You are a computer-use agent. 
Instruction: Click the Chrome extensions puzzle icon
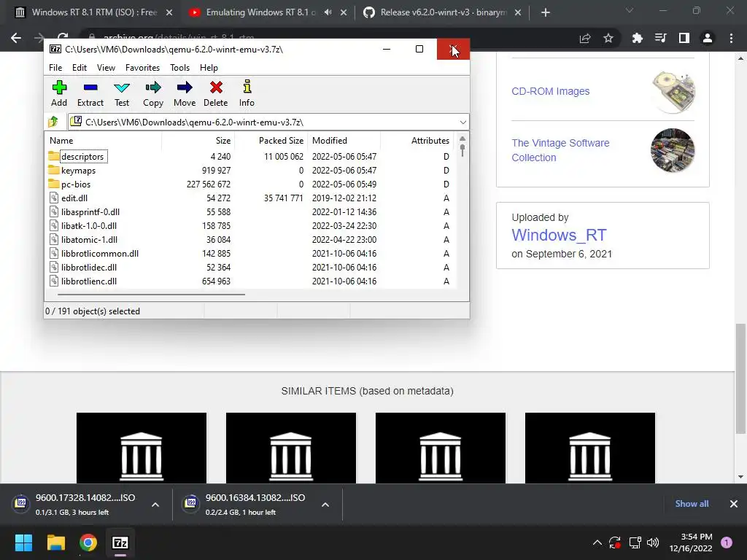[x=638, y=38]
